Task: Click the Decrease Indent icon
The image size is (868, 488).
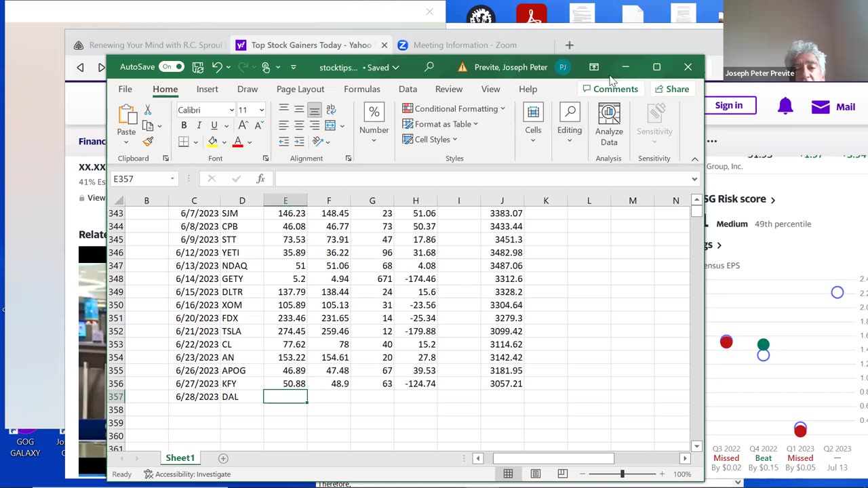Action: [283, 142]
